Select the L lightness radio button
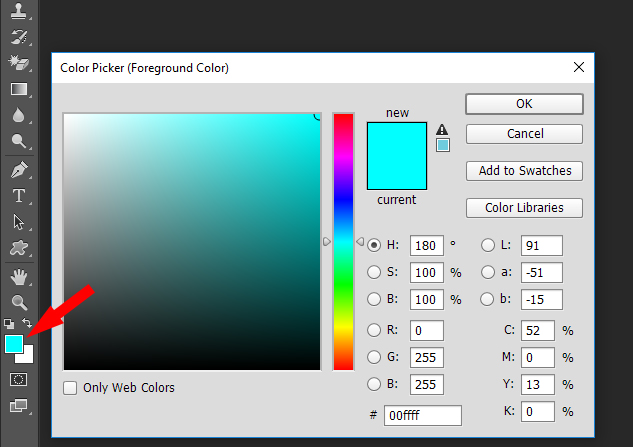The height and width of the screenshot is (447, 633). (x=488, y=245)
